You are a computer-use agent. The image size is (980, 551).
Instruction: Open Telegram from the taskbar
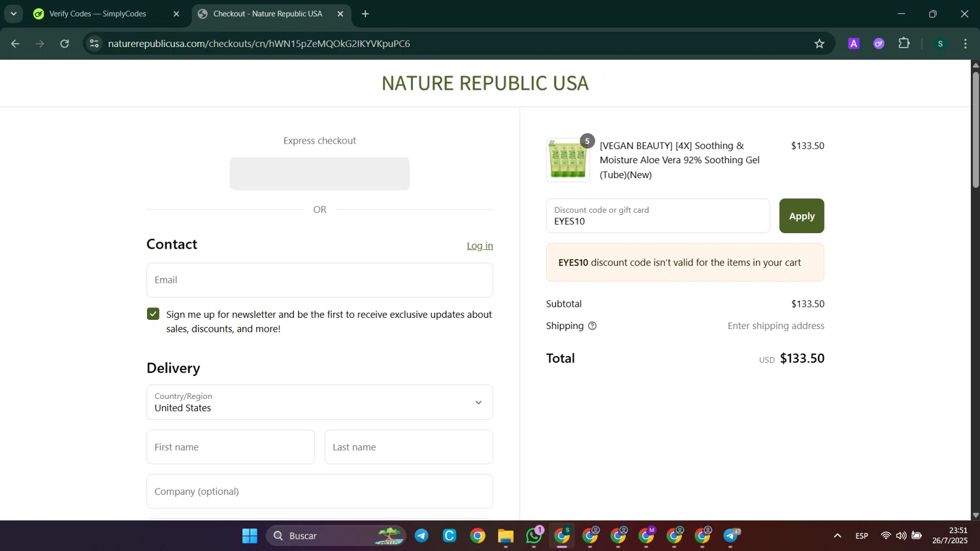(421, 536)
